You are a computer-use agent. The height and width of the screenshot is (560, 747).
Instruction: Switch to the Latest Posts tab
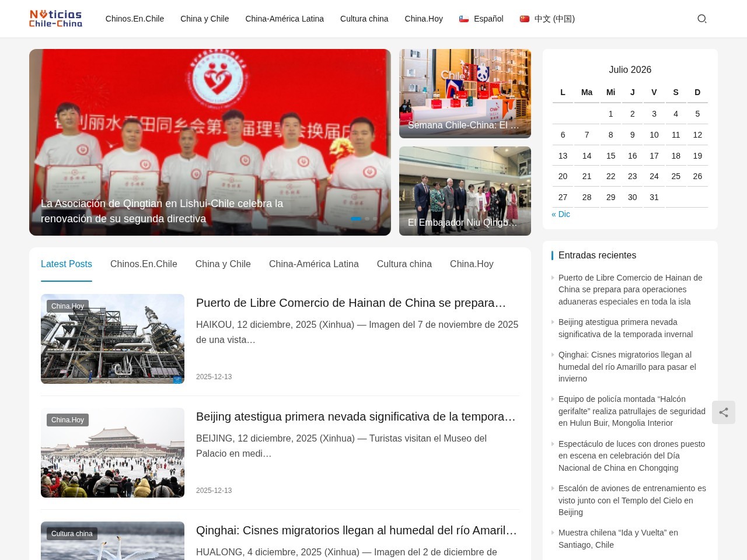67,264
